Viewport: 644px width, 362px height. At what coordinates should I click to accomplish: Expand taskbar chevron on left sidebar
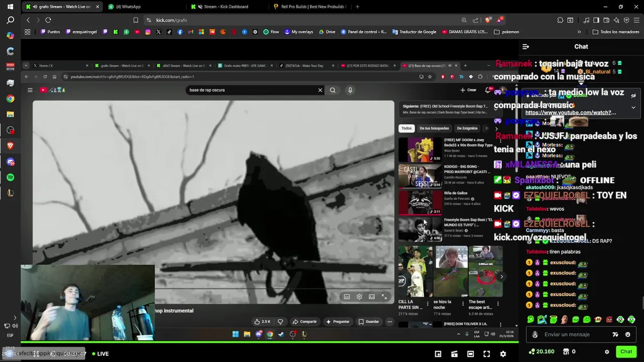[x=15, y=318]
